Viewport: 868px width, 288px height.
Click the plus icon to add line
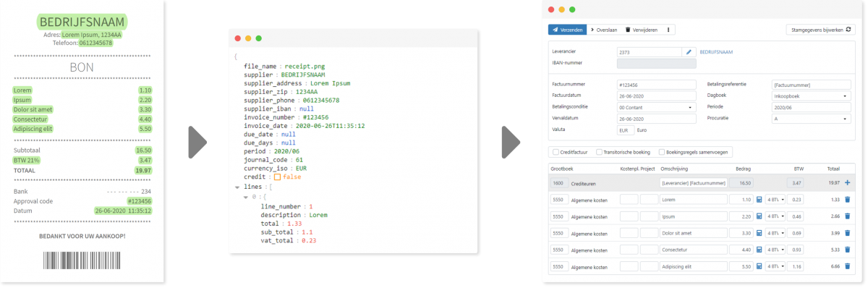coord(847,183)
